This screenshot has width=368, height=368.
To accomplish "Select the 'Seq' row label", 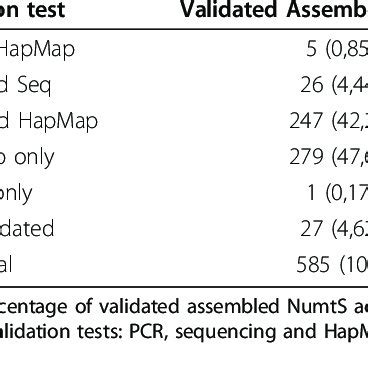I will coord(26,85).
